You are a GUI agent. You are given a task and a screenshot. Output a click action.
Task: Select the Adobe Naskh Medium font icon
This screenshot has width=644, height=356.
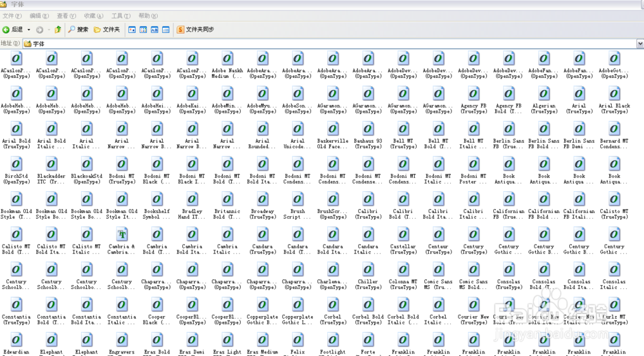pyautogui.click(x=227, y=59)
